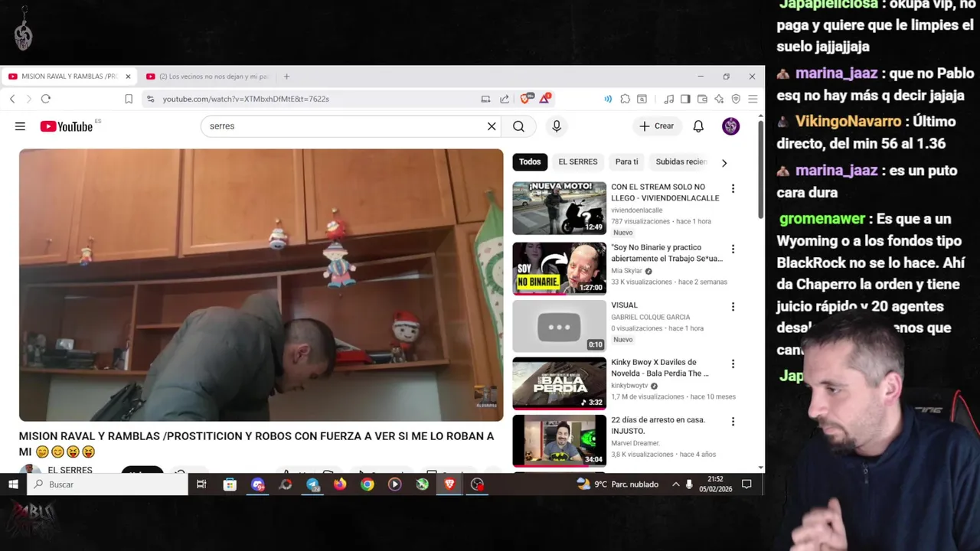Screen dimensions: 980x551
Task: Open YouTube notifications bell
Action: point(698,126)
